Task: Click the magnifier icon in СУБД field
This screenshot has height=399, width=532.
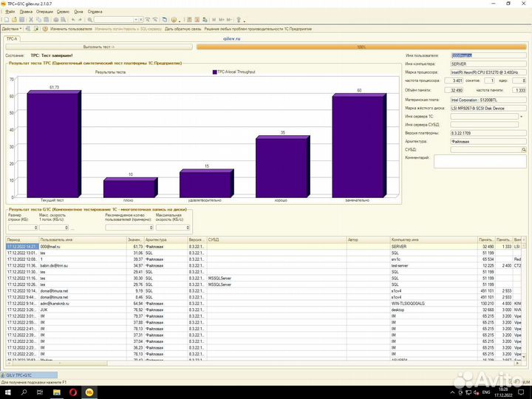Action: click(x=525, y=149)
